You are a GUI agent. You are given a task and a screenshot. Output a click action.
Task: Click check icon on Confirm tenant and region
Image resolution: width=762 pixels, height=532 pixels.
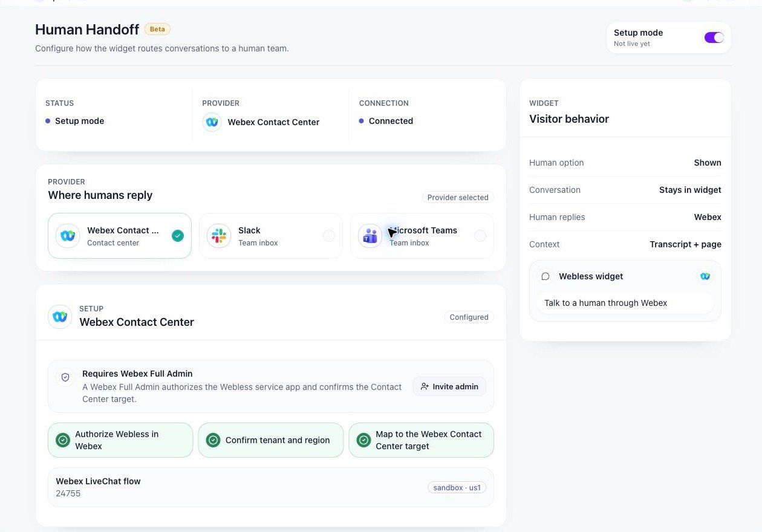(x=213, y=440)
